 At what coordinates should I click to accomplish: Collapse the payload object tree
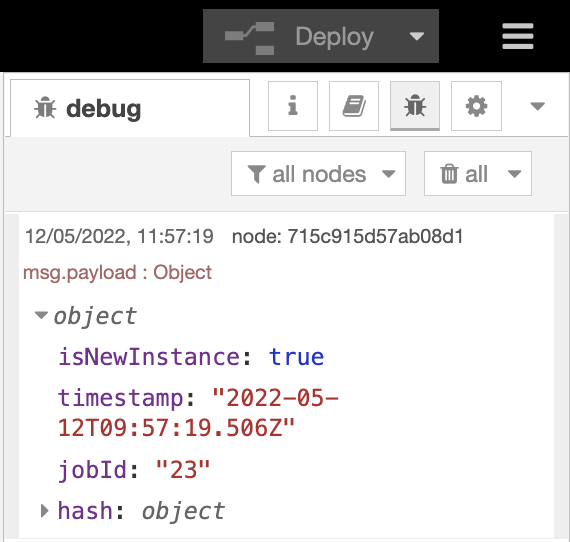pyautogui.click(x=41, y=315)
